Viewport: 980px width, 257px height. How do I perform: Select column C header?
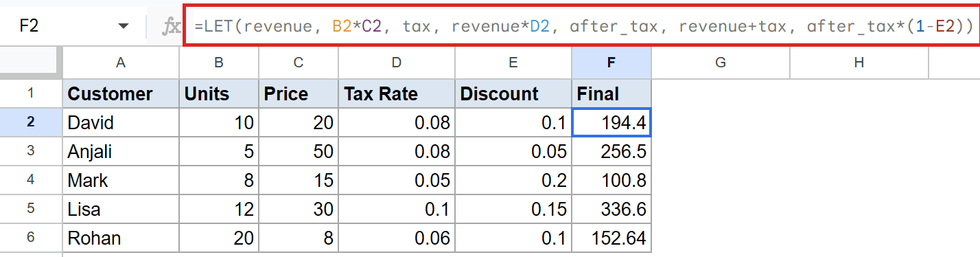(299, 63)
